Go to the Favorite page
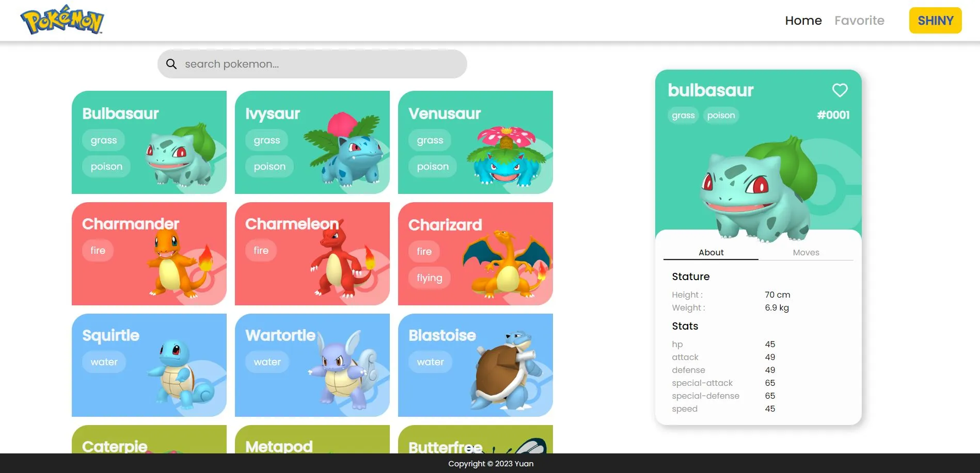The width and height of the screenshot is (980, 473). [x=859, y=21]
